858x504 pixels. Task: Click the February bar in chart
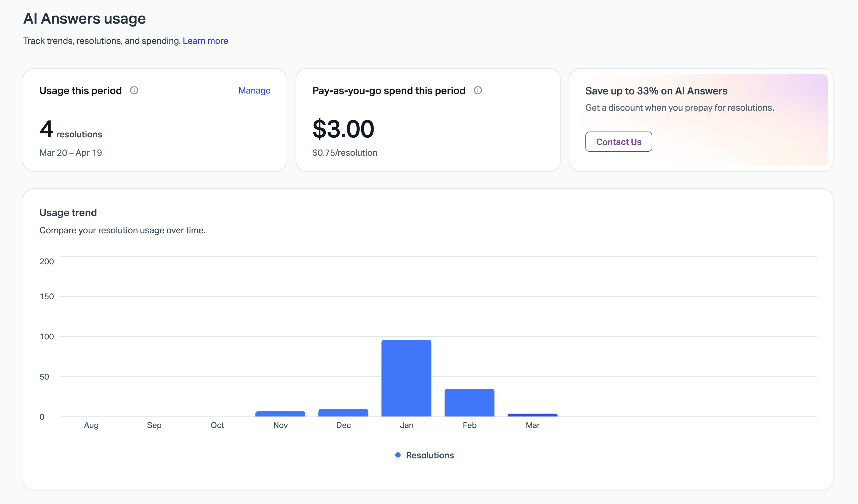pos(469,402)
